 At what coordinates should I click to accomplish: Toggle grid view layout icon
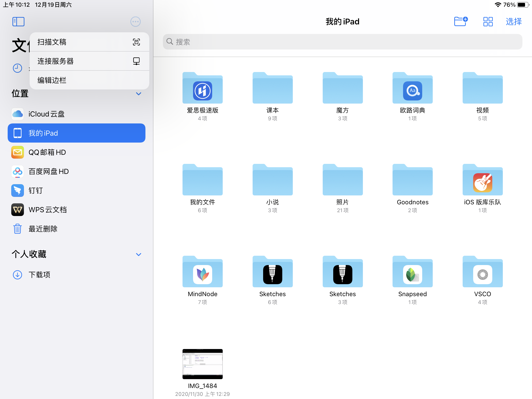(487, 21)
